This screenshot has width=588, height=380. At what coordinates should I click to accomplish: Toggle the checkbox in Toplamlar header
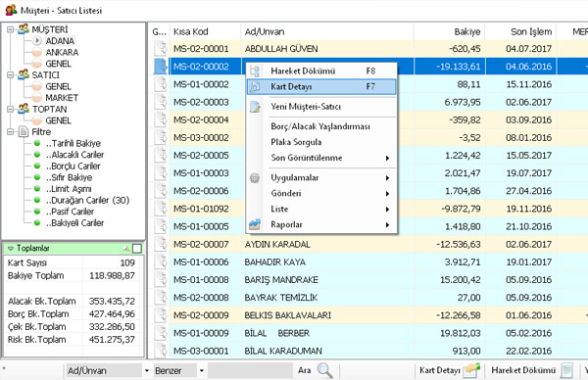(137, 249)
